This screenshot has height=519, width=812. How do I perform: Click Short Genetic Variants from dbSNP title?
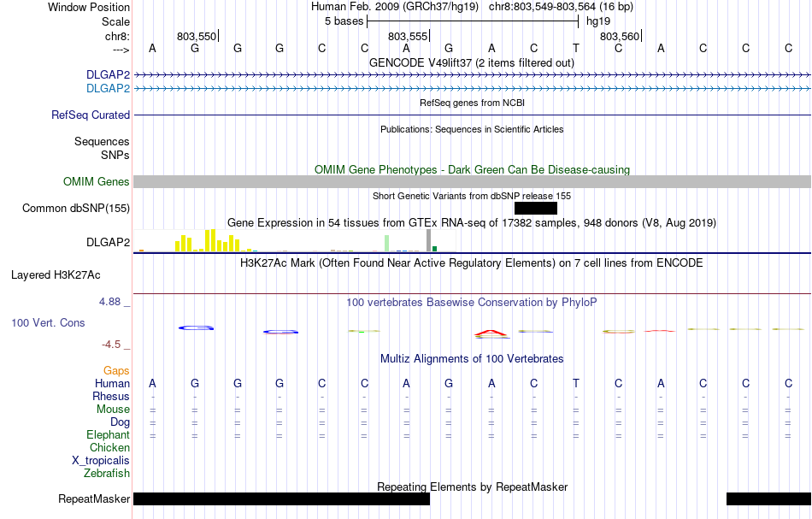(x=472, y=196)
